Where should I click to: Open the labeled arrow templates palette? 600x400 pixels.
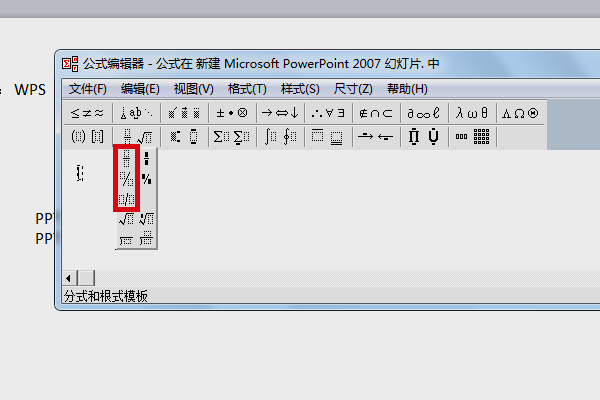[x=376, y=136]
